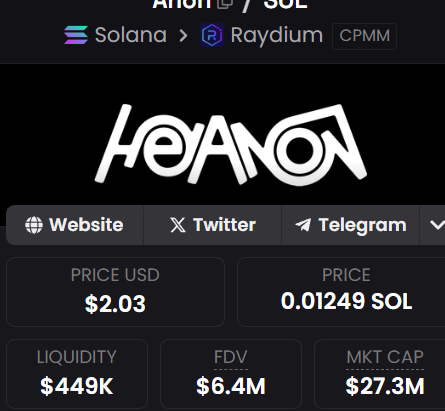Image resolution: width=445 pixels, height=411 pixels.
Task: Open the Telegram link
Action: click(351, 225)
